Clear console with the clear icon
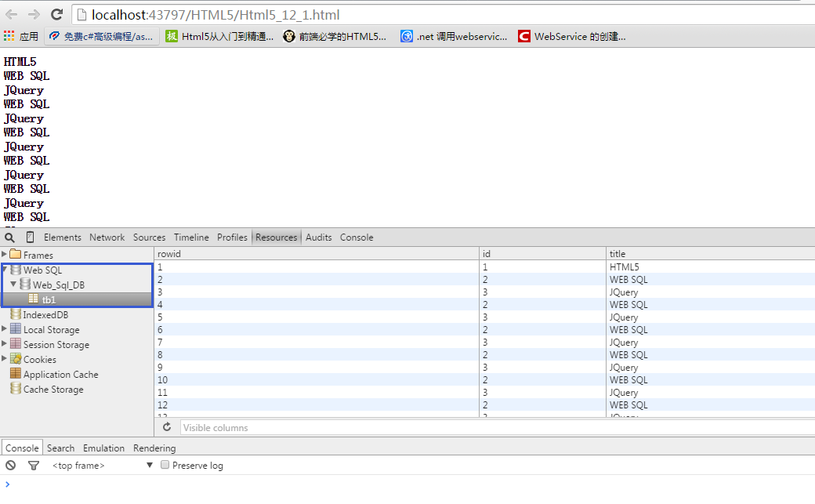This screenshot has width=815, height=504. click(10, 466)
